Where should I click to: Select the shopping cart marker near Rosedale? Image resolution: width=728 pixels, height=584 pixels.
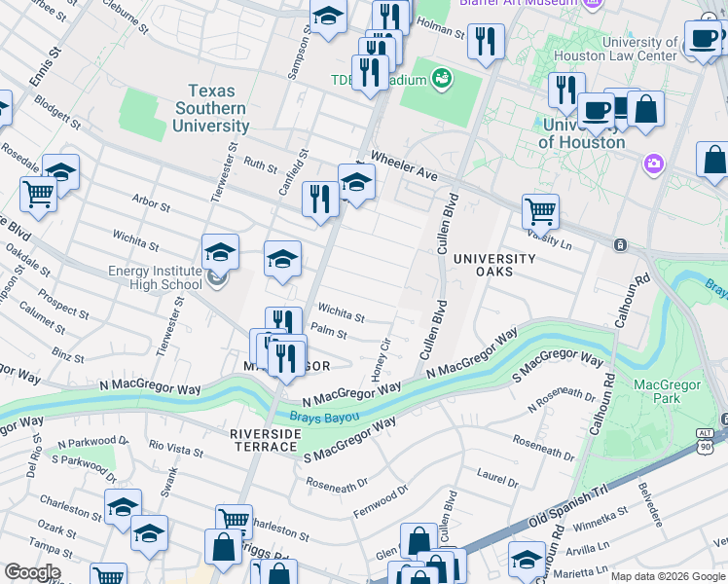point(39,196)
